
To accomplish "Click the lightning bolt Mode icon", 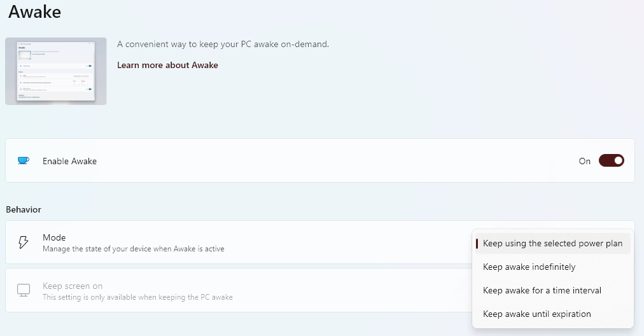I will (x=24, y=242).
